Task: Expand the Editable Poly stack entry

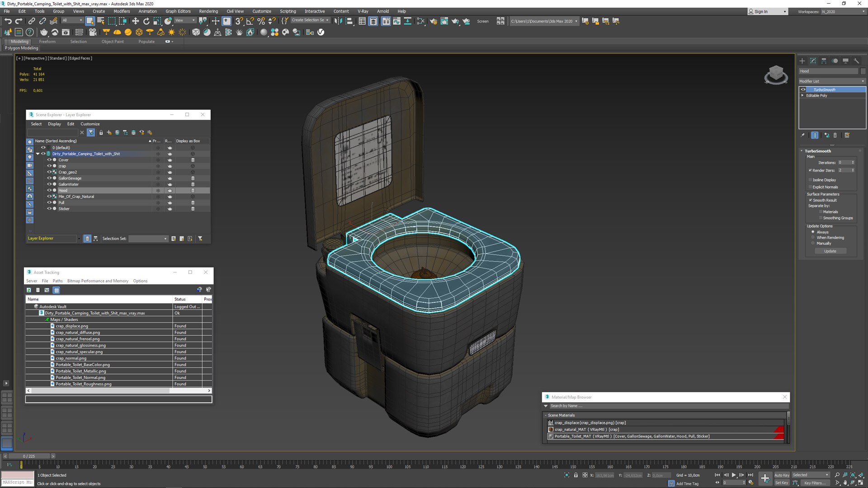Action: 803,95
